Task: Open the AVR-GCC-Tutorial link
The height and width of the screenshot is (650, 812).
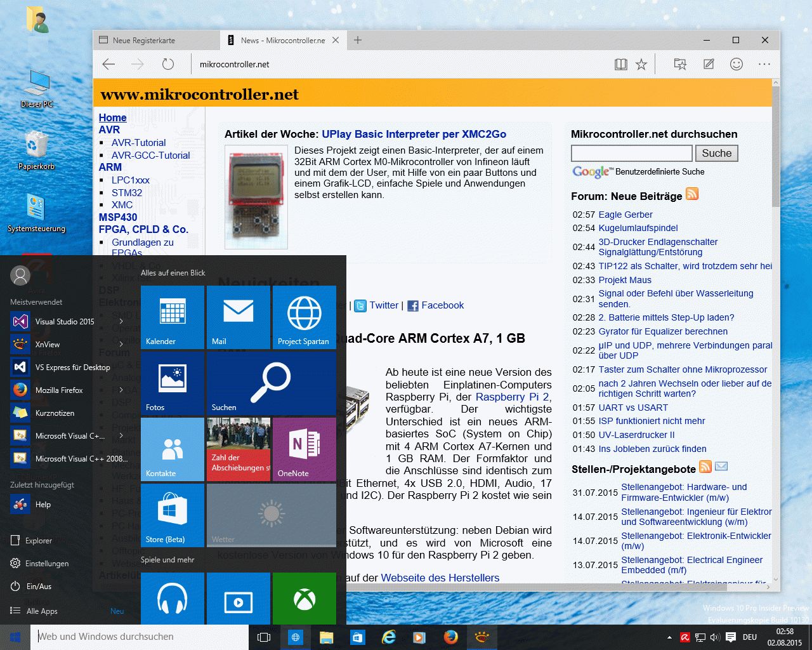Action: (x=150, y=155)
